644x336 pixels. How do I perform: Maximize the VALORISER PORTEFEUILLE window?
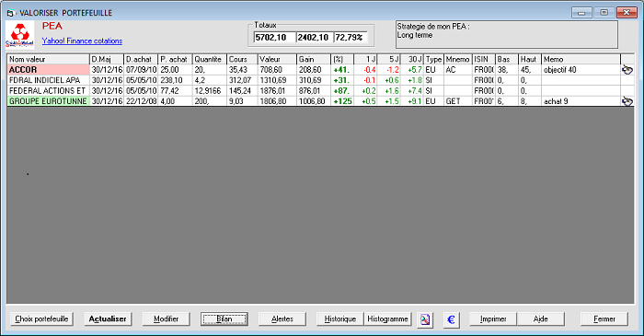[x=604, y=13]
